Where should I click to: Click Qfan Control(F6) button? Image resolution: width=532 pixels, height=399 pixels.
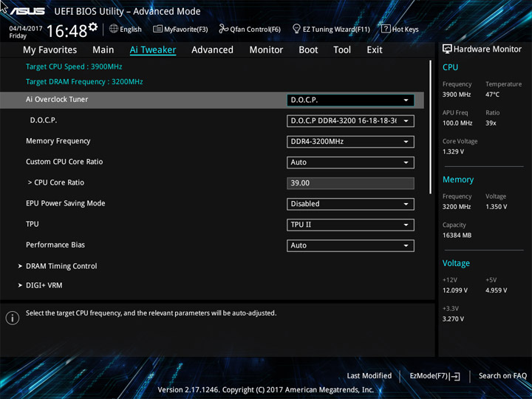pyautogui.click(x=250, y=29)
